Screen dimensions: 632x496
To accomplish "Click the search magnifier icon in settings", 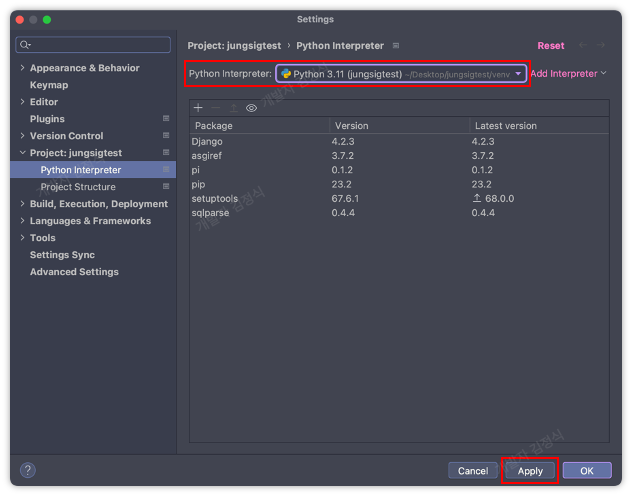I will [x=25, y=45].
